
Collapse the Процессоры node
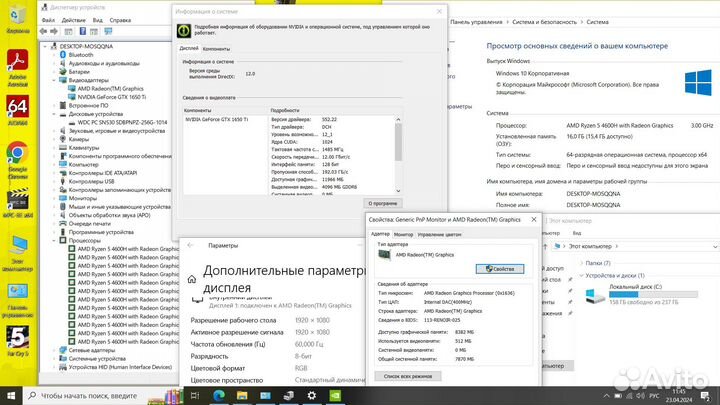tap(54, 240)
